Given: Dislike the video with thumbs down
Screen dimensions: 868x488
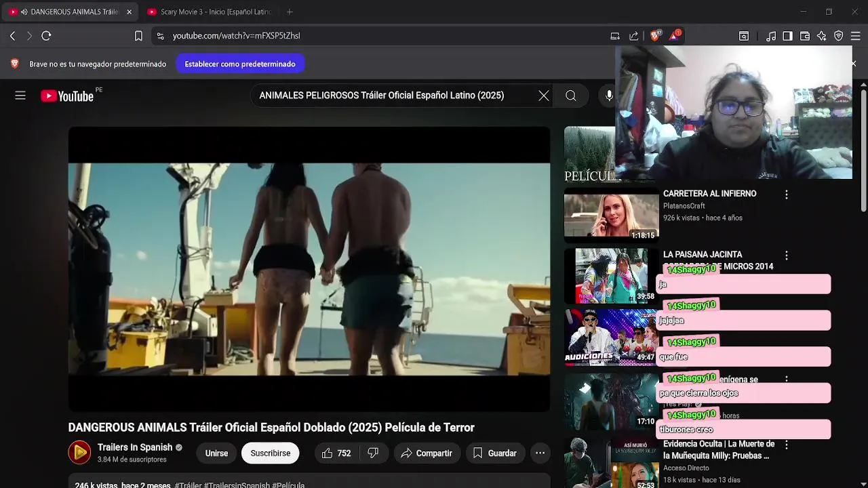Looking at the screenshot, I should click(373, 453).
